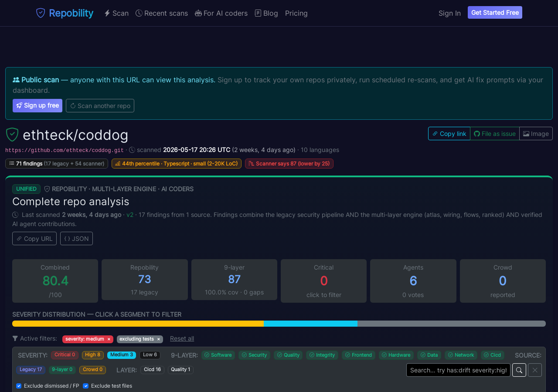Open the Scan nav item
This screenshot has width=558, height=392.
pos(116,13)
